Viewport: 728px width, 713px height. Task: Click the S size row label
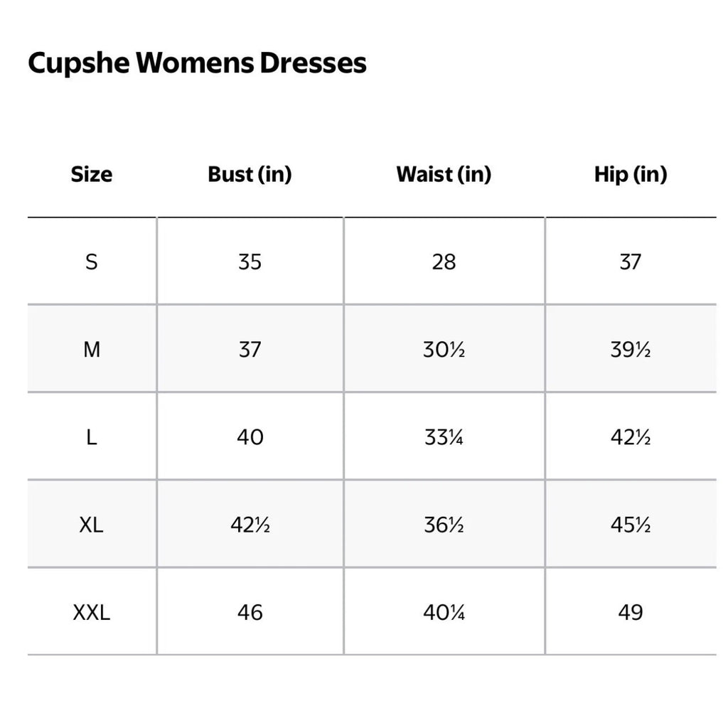[92, 262]
